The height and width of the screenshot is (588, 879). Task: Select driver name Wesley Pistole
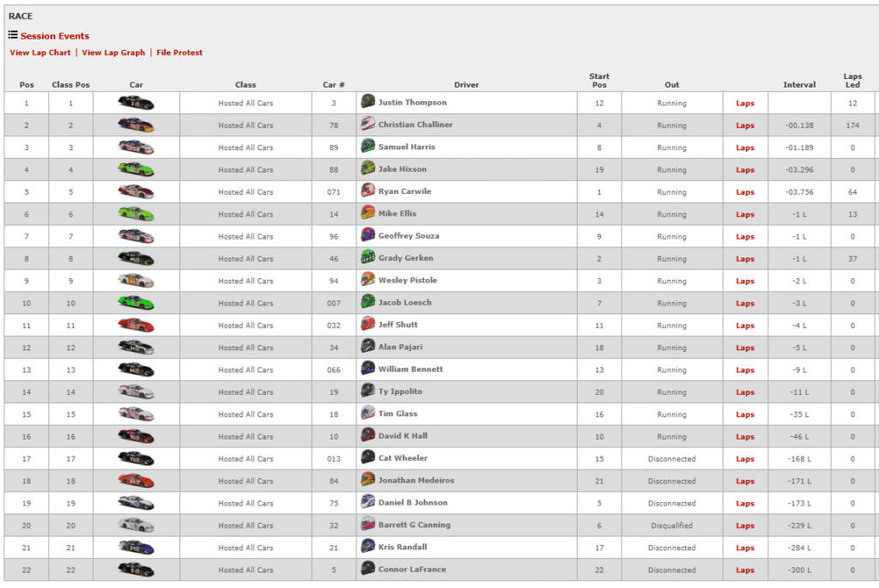point(408,280)
